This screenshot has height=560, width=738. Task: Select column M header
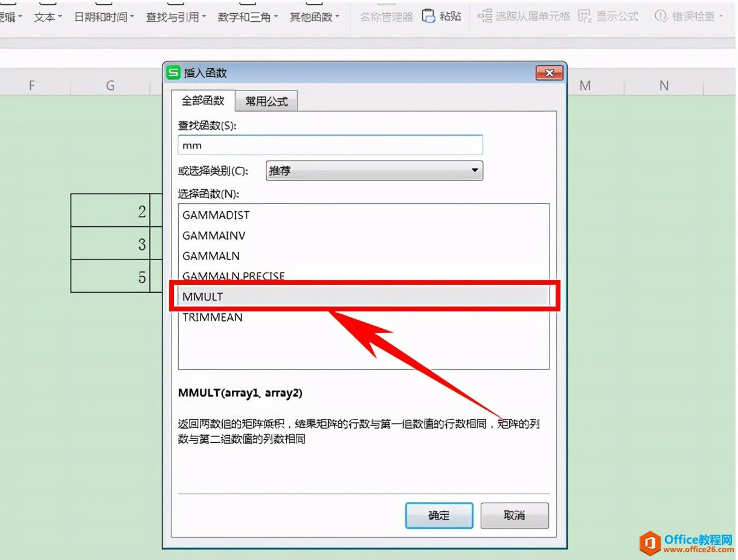[585, 86]
